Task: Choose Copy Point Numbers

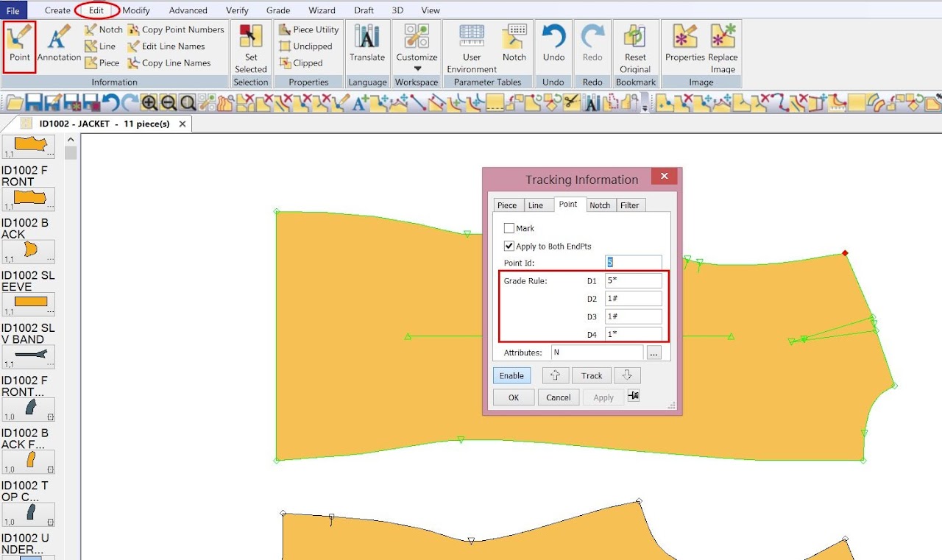Action: [x=176, y=29]
